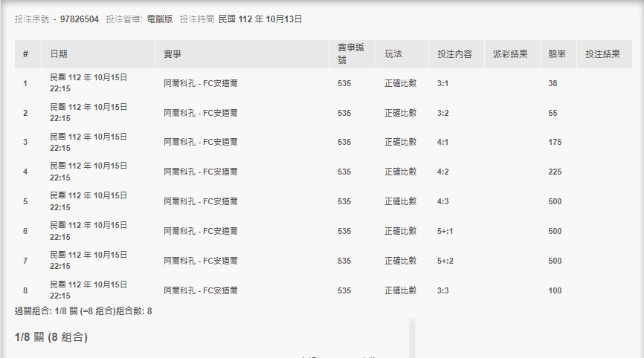Click play type 正確比數 in row 6
The image size is (644, 358).
(401, 231)
